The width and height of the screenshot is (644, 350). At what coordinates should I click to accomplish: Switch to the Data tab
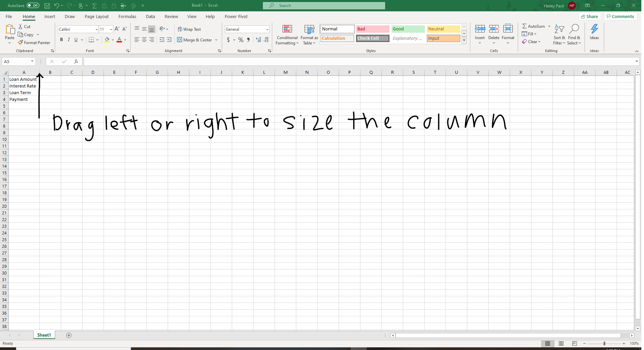click(x=150, y=16)
